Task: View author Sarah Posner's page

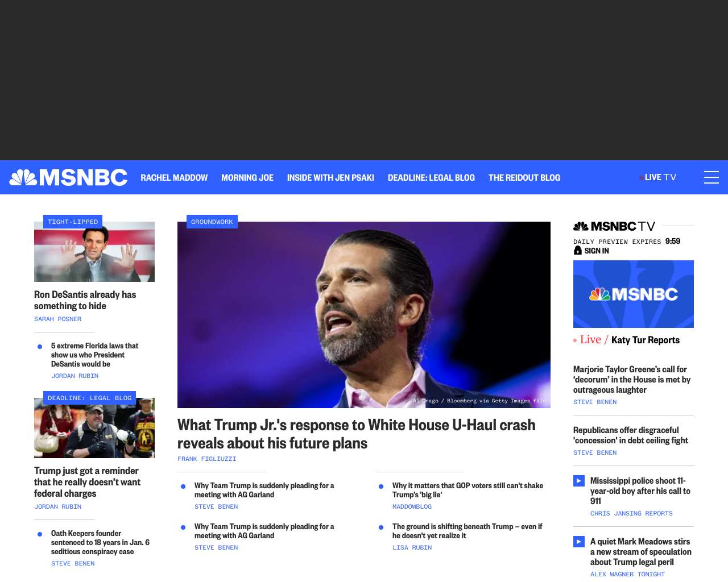Action: [57, 319]
